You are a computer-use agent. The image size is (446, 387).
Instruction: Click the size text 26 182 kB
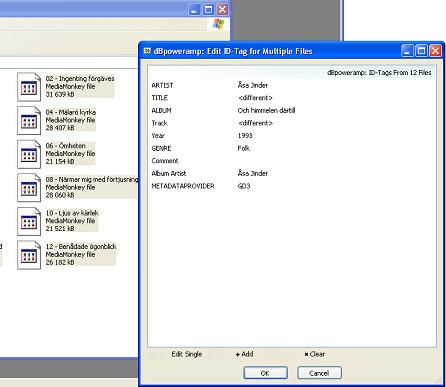pos(60,262)
